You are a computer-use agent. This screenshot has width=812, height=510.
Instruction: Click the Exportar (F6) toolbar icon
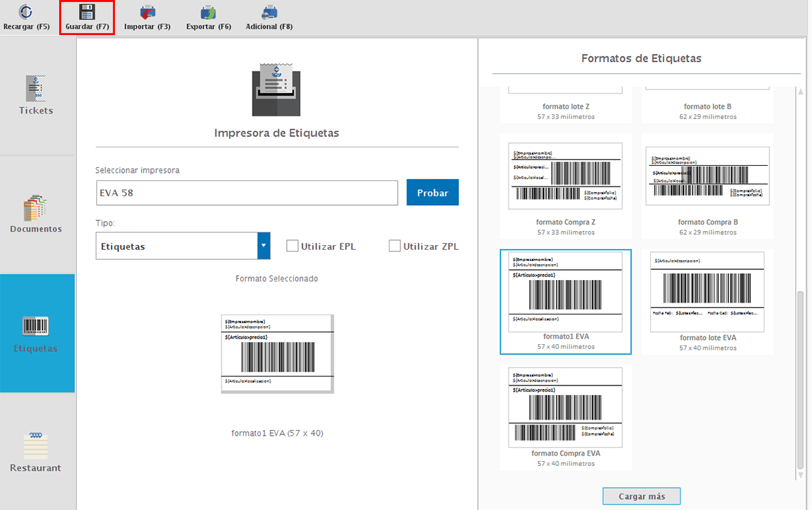pos(209,13)
